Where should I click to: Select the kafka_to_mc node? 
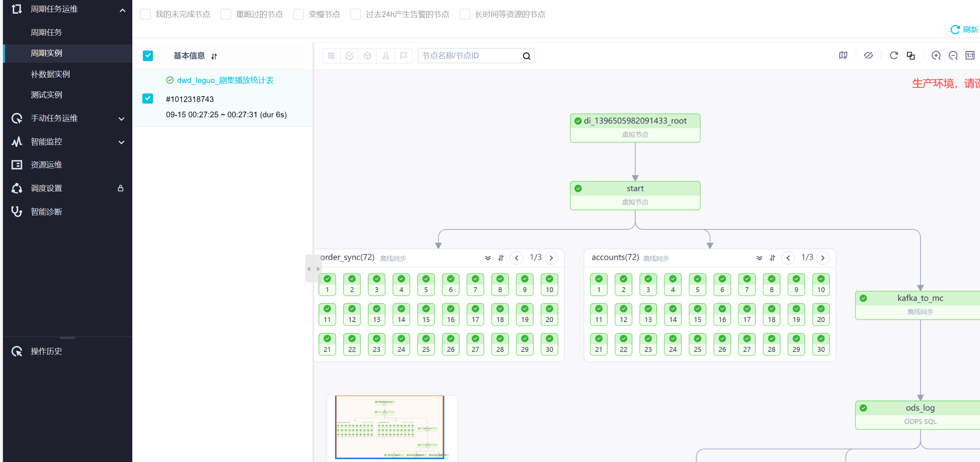tap(918, 305)
